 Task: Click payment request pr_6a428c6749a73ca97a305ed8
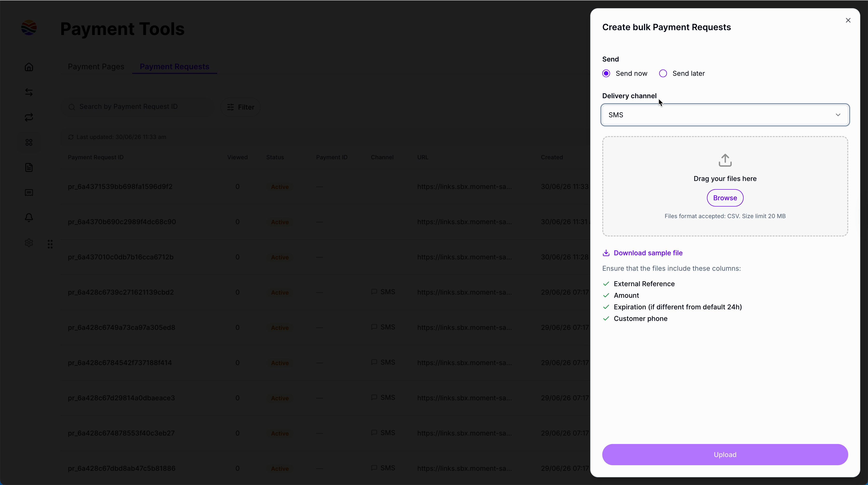(121, 327)
